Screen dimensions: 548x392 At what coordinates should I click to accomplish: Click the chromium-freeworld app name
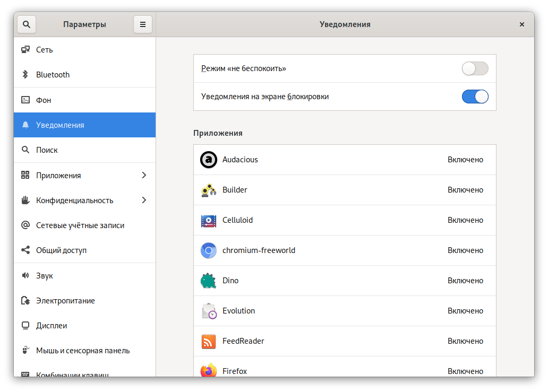pyautogui.click(x=259, y=250)
